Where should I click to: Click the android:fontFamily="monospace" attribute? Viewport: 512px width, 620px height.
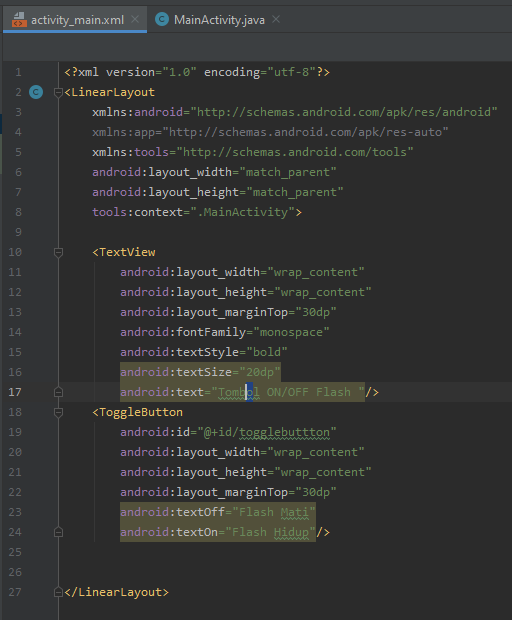pyautogui.click(x=225, y=332)
